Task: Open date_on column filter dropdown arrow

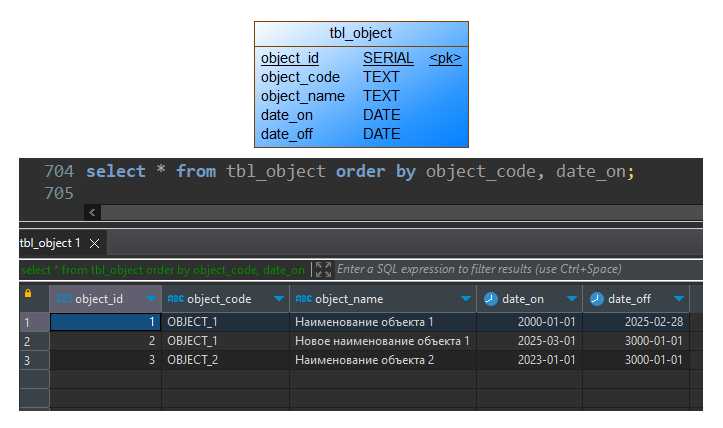Action: [572, 299]
